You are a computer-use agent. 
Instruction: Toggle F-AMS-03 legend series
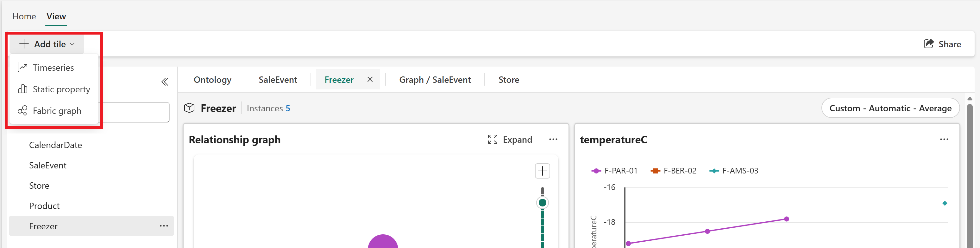click(734, 171)
